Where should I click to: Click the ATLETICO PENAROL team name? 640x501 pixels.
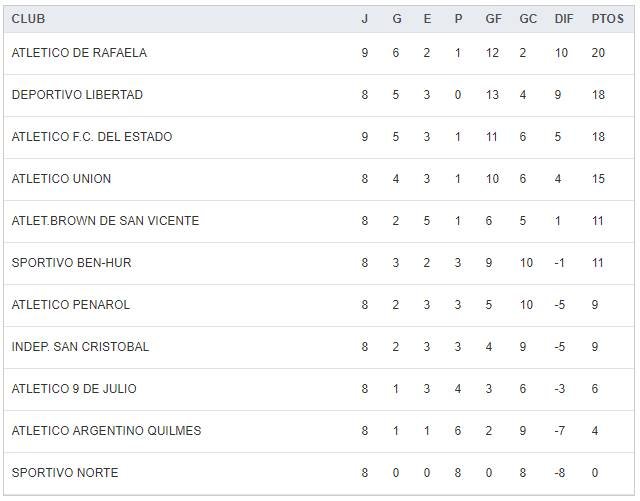point(70,305)
